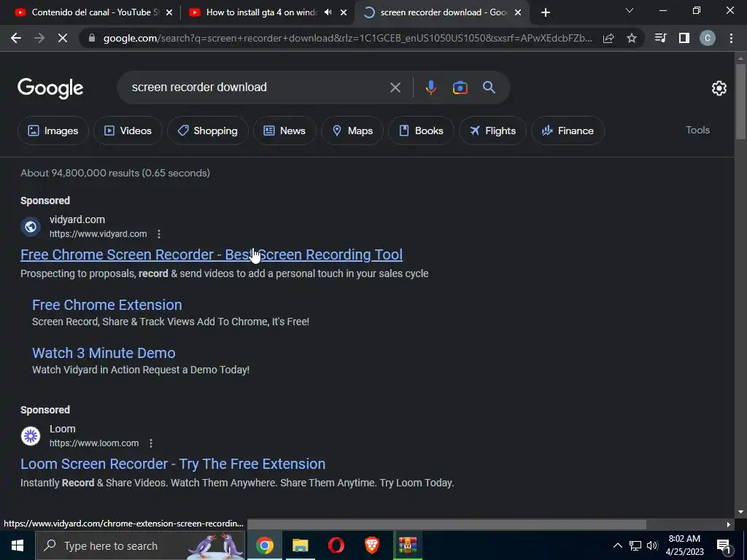This screenshot has width=747, height=560.
Task: Filter results by Images
Action: [x=53, y=131]
